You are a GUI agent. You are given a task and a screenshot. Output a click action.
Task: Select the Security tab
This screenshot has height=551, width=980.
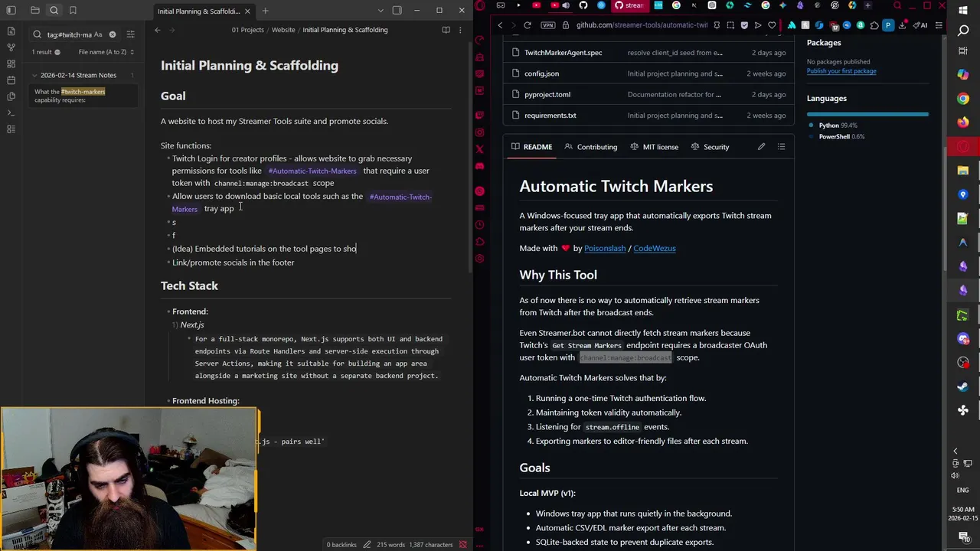(710, 147)
